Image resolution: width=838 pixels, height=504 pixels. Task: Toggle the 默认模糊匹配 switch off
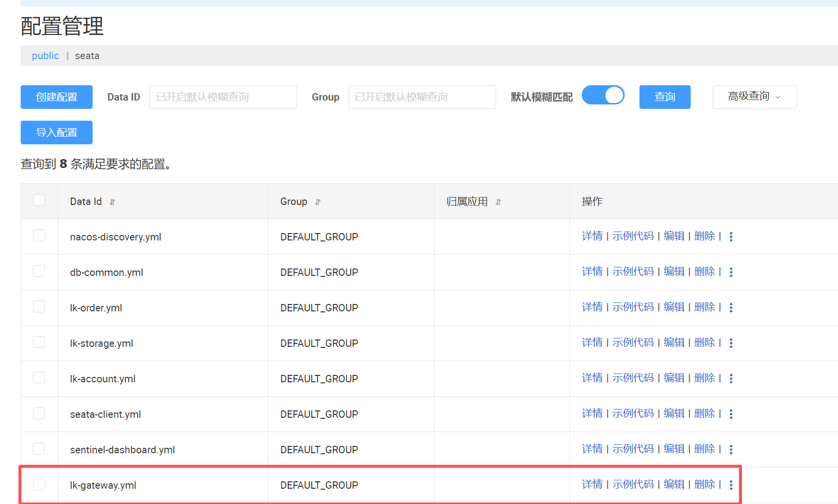click(603, 95)
